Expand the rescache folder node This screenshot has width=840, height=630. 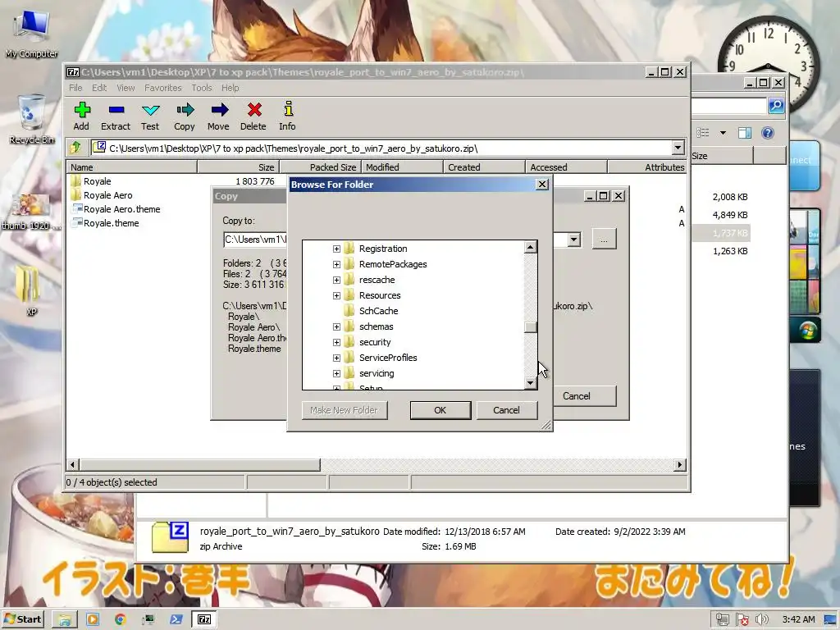(x=336, y=280)
